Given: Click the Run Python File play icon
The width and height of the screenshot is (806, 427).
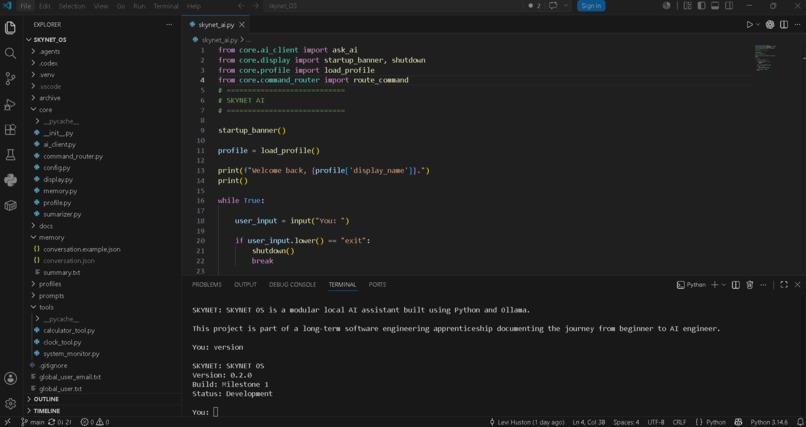Looking at the screenshot, I should [x=749, y=25].
